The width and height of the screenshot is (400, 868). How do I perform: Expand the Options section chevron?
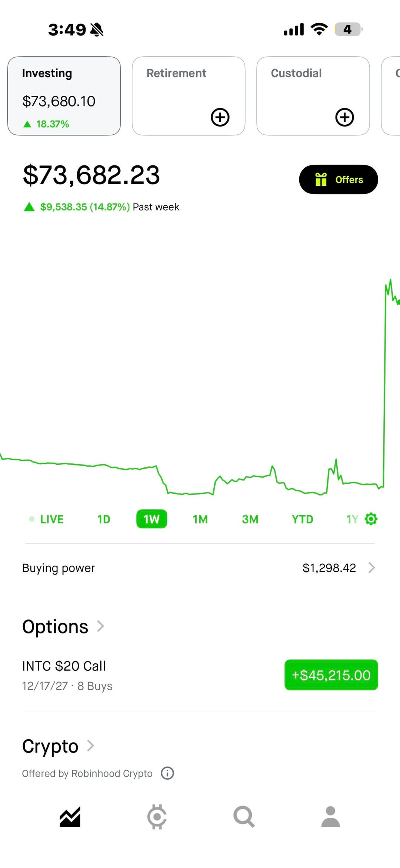100,626
